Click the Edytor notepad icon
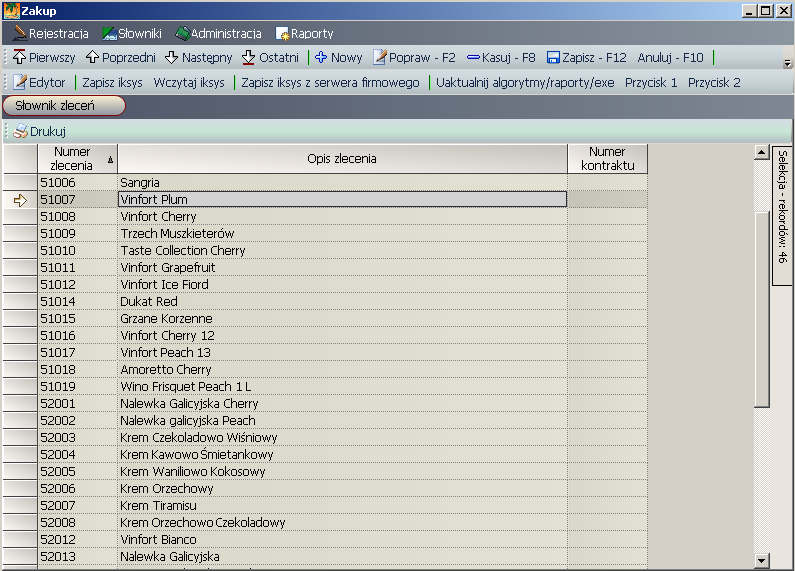795x571 pixels. coord(20,82)
